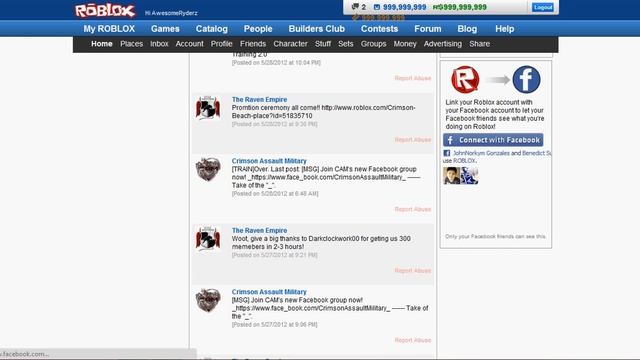Viewport: 640px width, 360px height.
Task: Open Builders Club page
Action: click(x=317, y=29)
